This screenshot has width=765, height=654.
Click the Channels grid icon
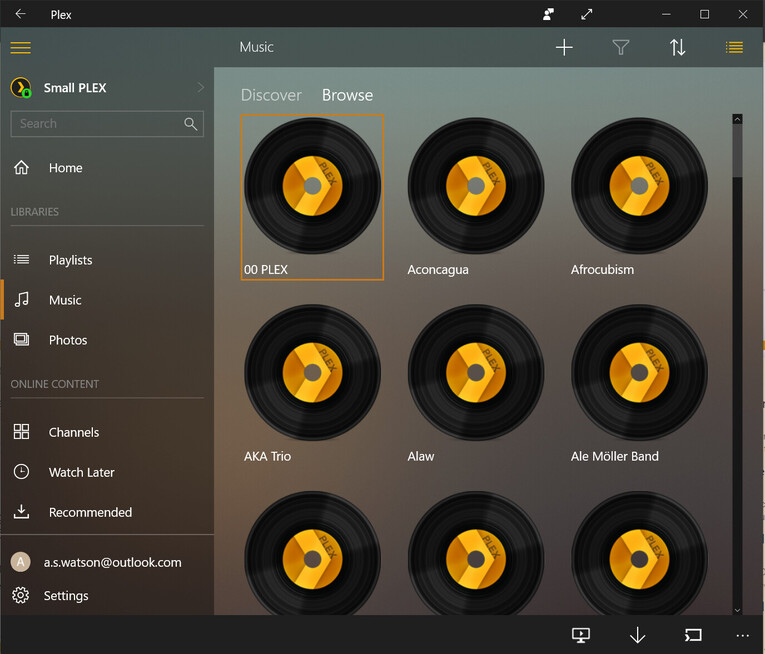(x=21, y=431)
